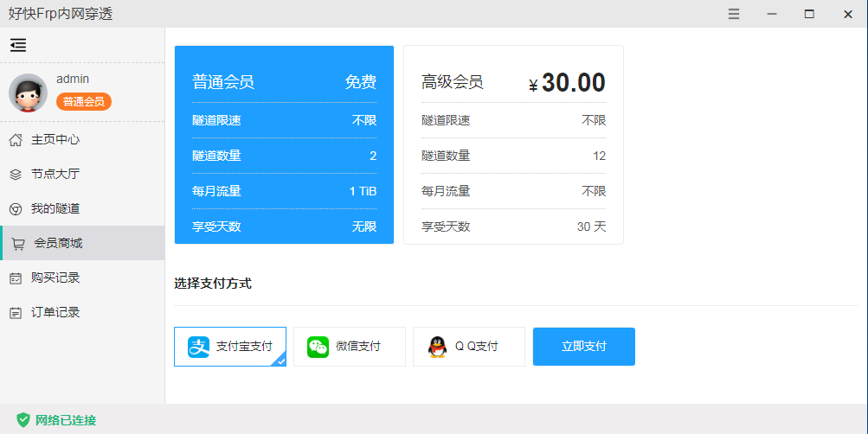Screen dimensions: 868x434
Task: Open the title bar menu icon
Action: click(734, 14)
